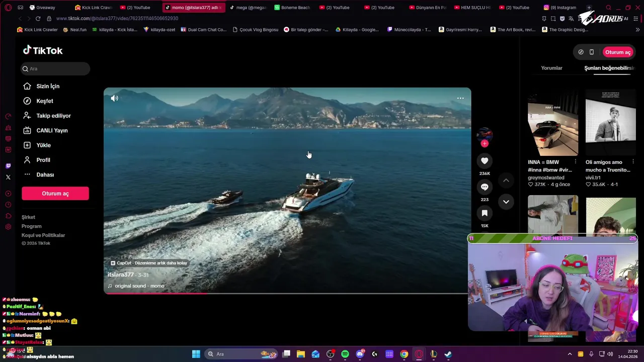The image size is (644, 362).
Task: Go to the previous video with the up chevron
Action: (x=506, y=180)
